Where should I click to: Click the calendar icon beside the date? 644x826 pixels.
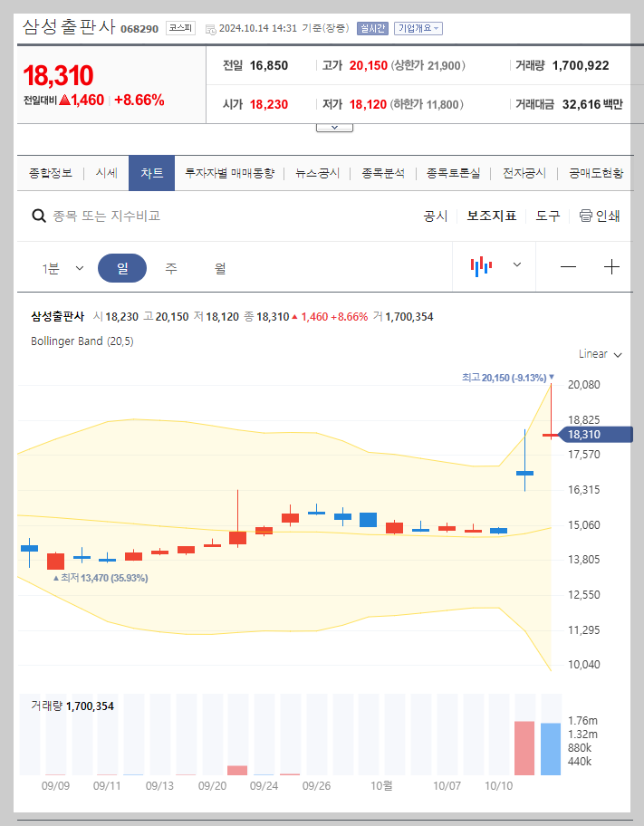(211, 29)
